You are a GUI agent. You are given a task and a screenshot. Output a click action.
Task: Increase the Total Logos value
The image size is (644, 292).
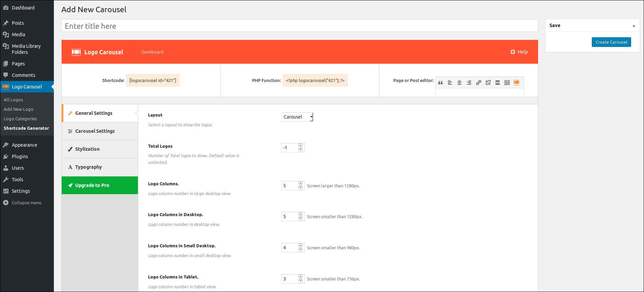[300, 146]
